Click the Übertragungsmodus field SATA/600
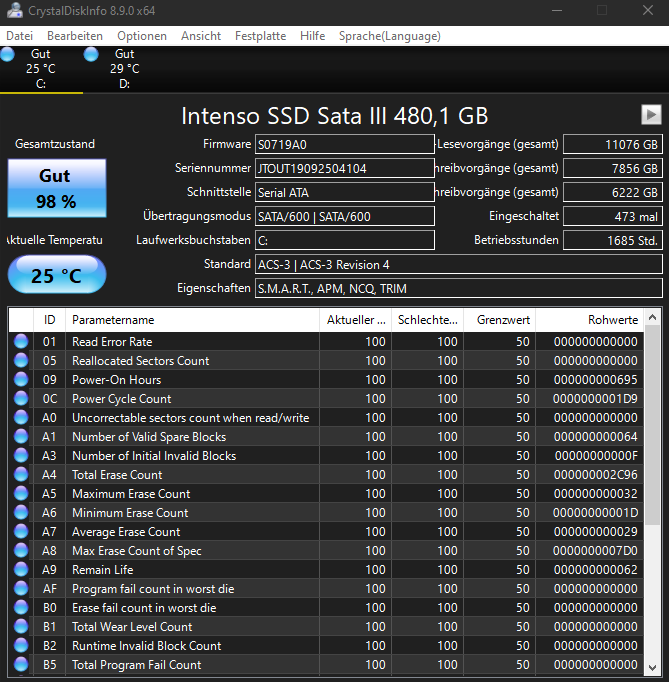The width and height of the screenshot is (669, 682). tap(345, 216)
